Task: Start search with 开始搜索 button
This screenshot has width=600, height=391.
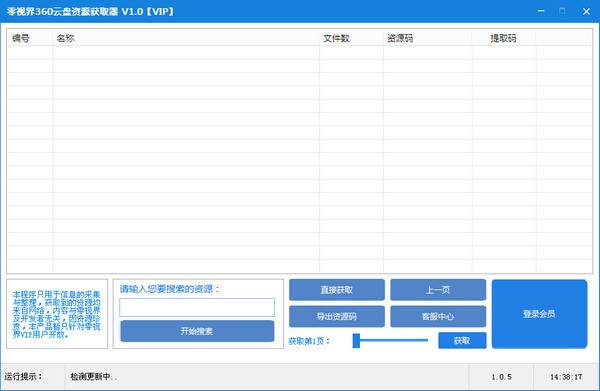Action: pyautogui.click(x=197, y=331)
